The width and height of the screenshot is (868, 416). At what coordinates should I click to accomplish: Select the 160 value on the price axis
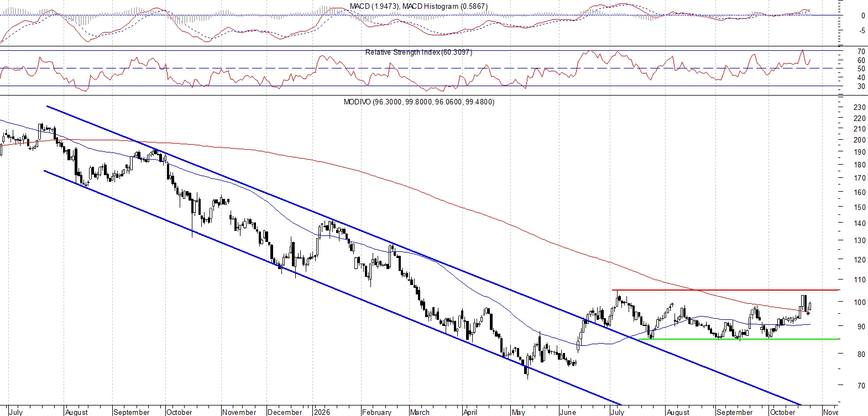(x=860, y=192)
